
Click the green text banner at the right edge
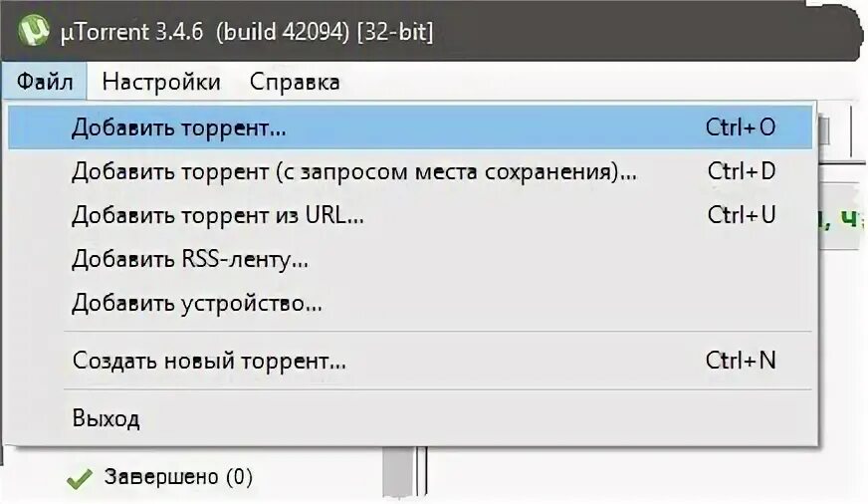842,219
